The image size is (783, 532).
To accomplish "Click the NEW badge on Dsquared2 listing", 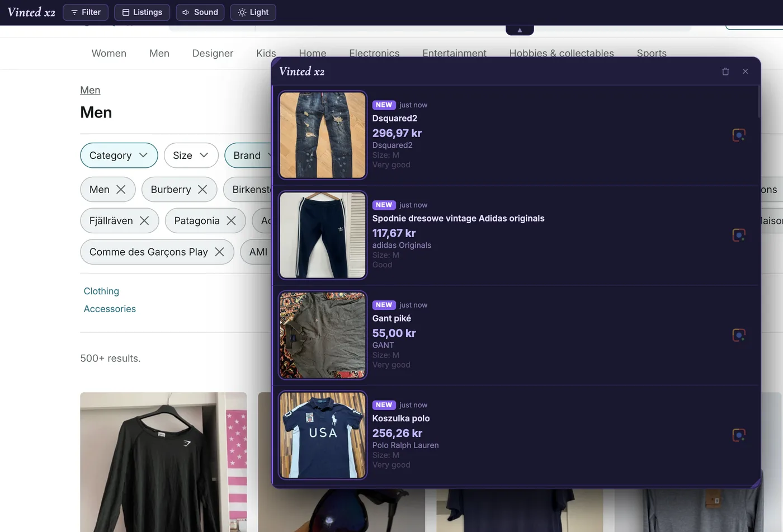I will click(x=384, y=105).
